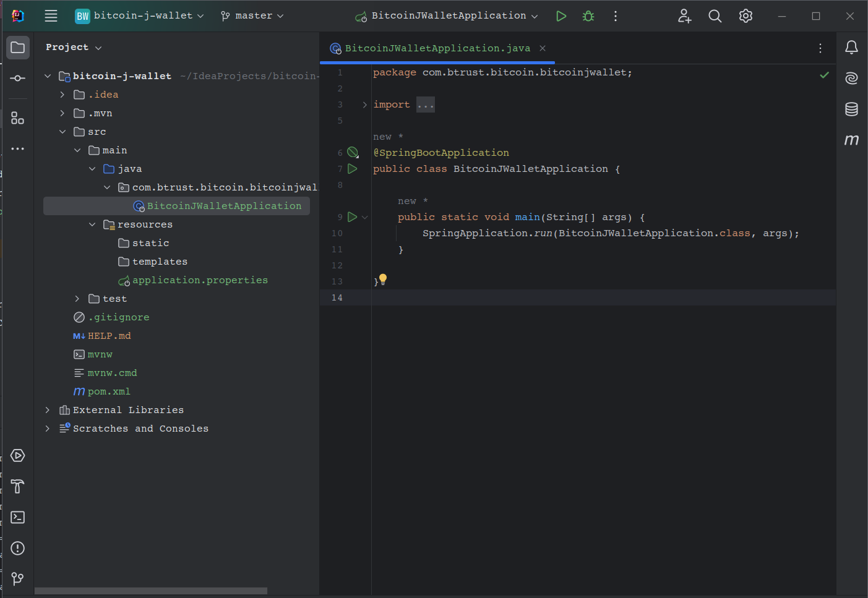868x598 pixels.
Task: Open the BitcoinJWalletApplication run configuration dropdown
Action: coord(445,15)
